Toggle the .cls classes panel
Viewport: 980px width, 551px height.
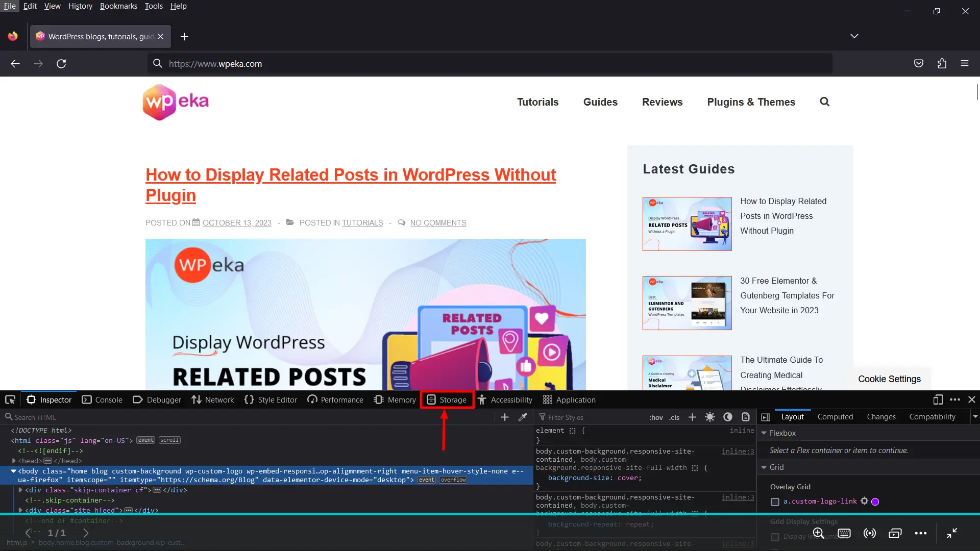pos(674,417)
